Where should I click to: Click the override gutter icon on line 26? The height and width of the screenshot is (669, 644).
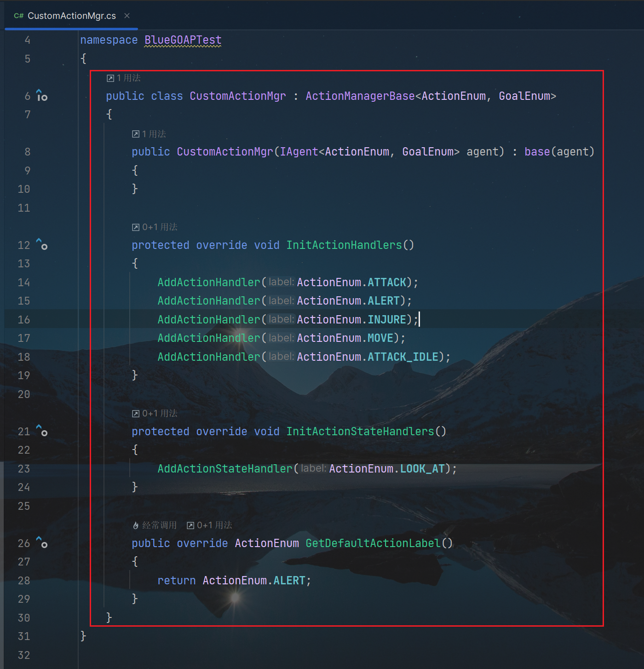click(x=42, y=543)
